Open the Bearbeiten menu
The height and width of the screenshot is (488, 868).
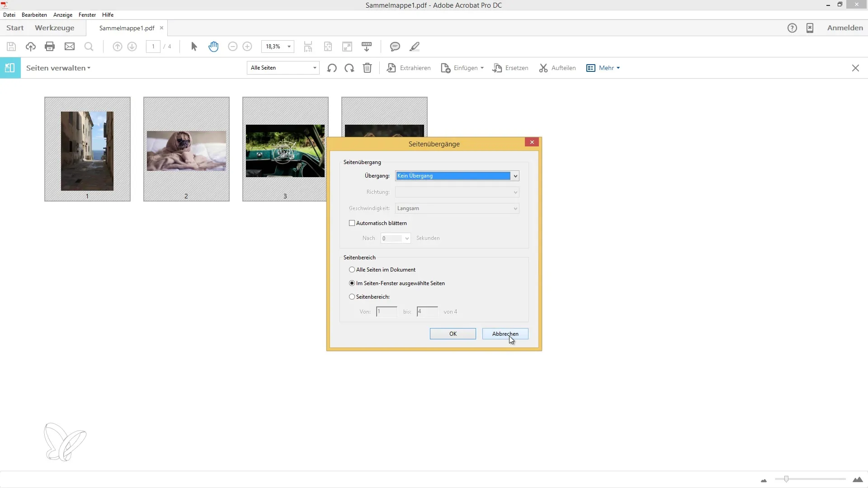(x=34, y=15)
